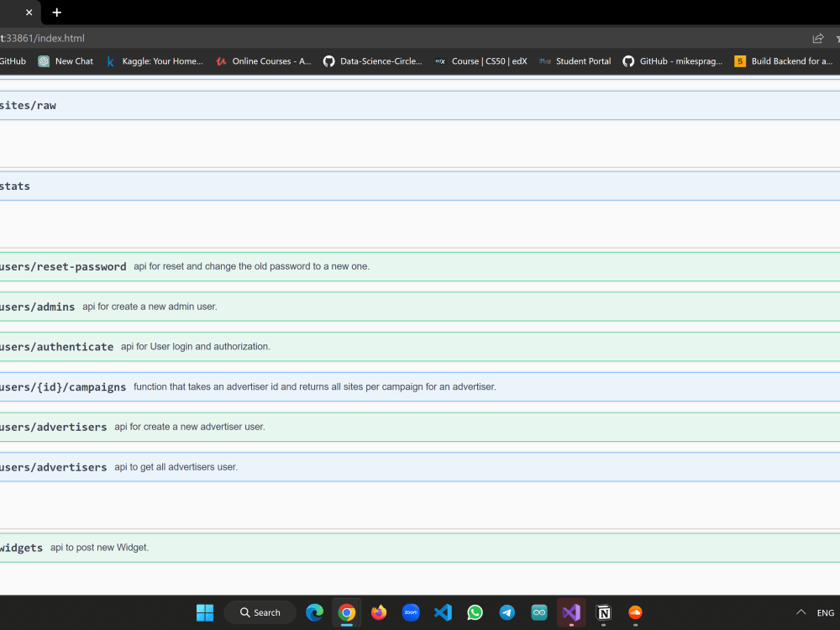
Task: Expand the stats endpoint section
Action: click(x=336, y=186)
